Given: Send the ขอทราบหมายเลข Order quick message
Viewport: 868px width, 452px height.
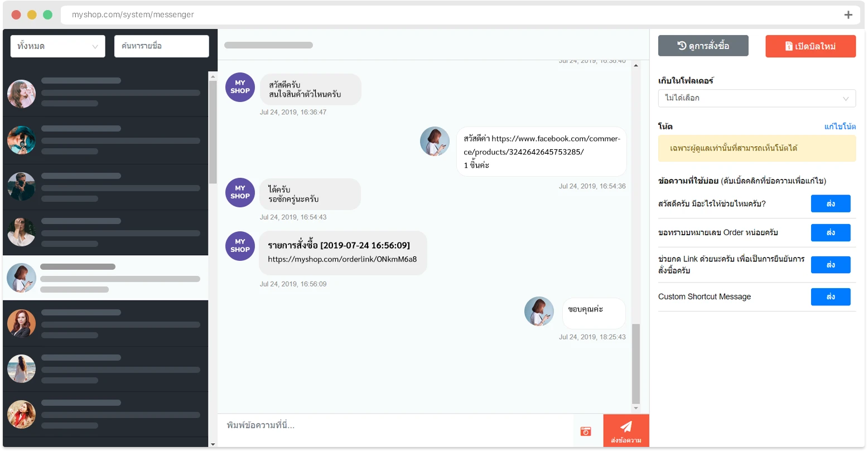Looking at the screenshot, I should point(831,232).
